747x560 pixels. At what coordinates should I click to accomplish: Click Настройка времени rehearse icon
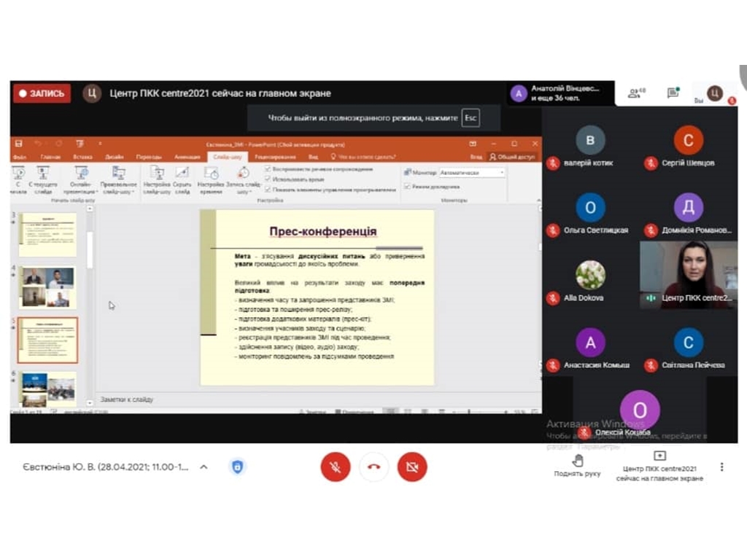click(x=211, y=180)
